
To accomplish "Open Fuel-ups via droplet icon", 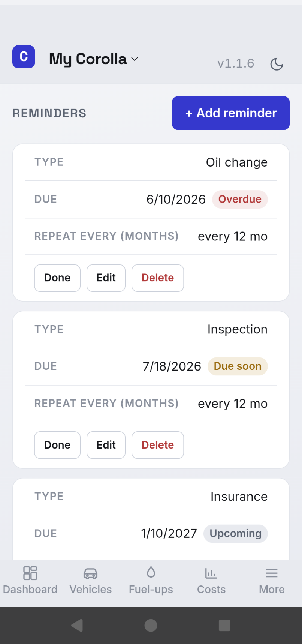I will pyautogui.click(x=151, y=572).
